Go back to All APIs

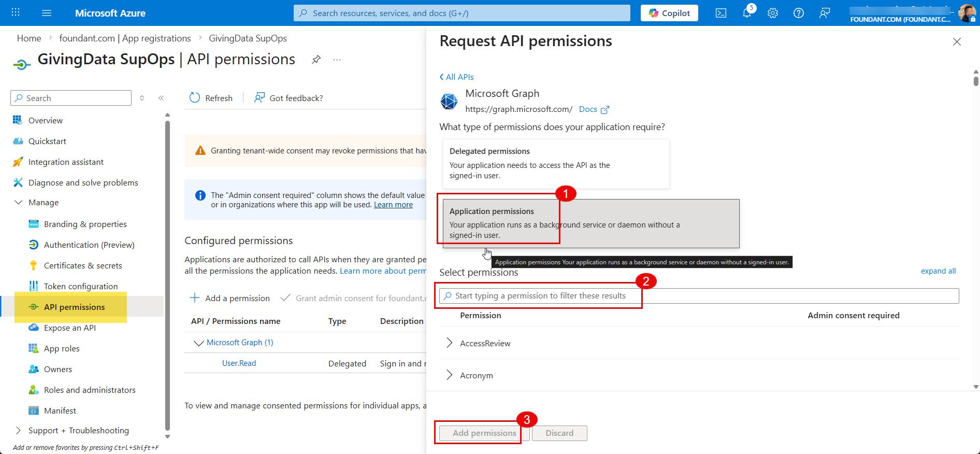457,77
